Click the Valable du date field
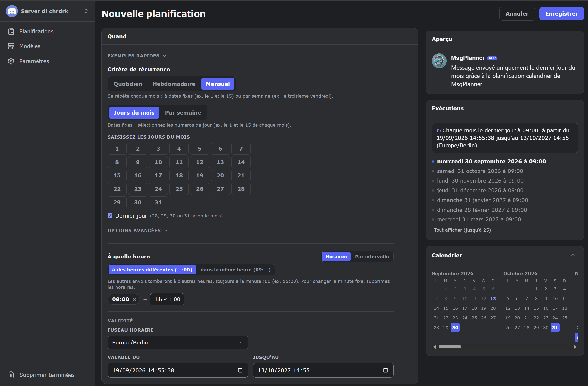 click(178, 370)
